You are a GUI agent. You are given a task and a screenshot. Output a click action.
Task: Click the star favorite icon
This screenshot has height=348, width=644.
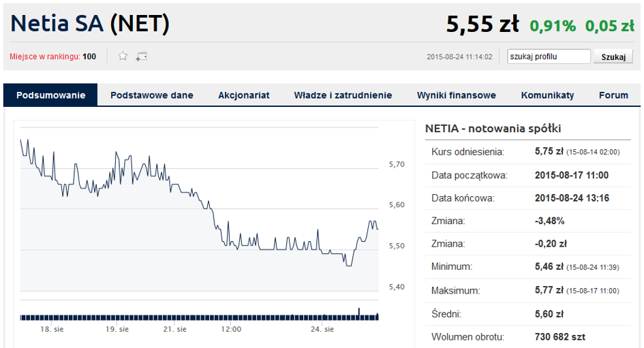tap(123, 56)
